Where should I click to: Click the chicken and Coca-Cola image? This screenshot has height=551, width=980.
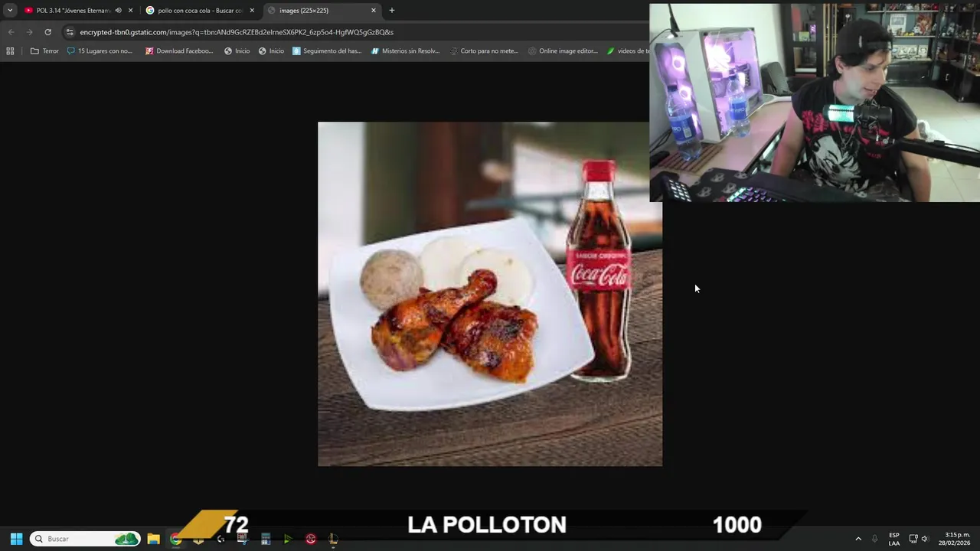pyautogui.click(x=490, y=294)
